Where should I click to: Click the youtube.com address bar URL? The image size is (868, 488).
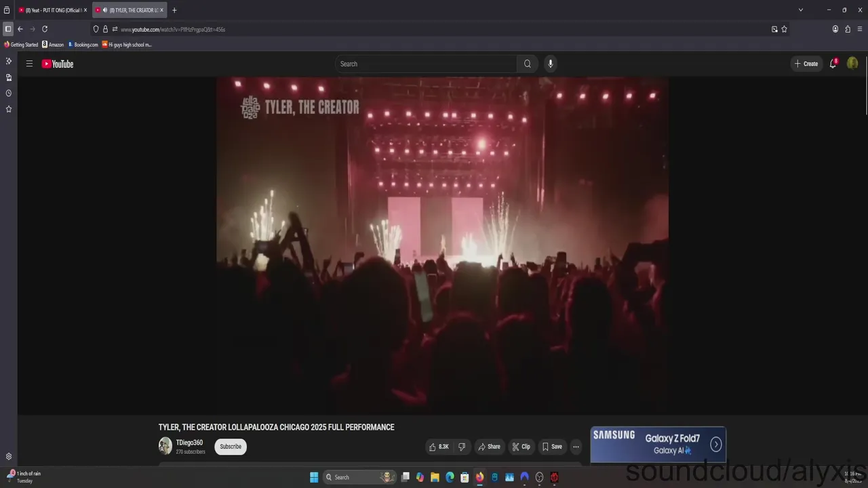point(173,29)
